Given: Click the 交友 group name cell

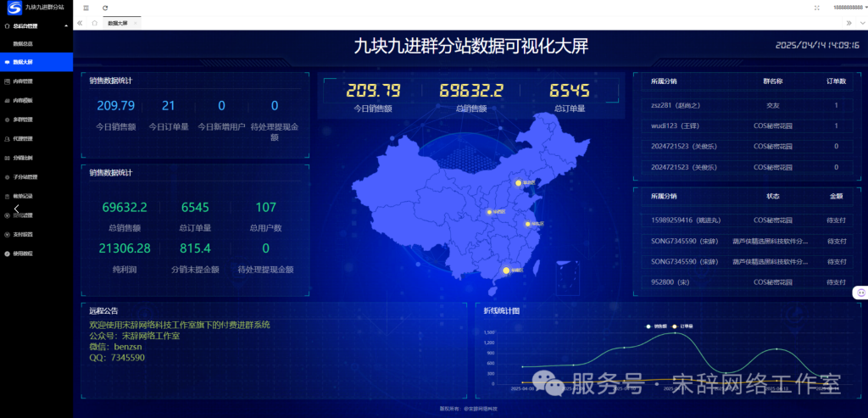Looking at the screenshot, I should (x=773, y=105).
